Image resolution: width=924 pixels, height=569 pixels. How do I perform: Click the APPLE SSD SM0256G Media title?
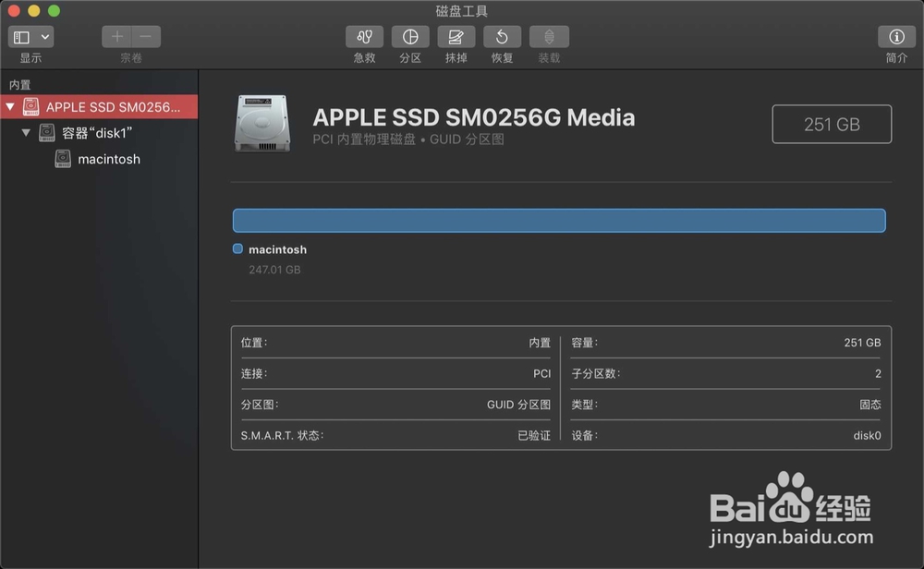(x=474, y=117)
